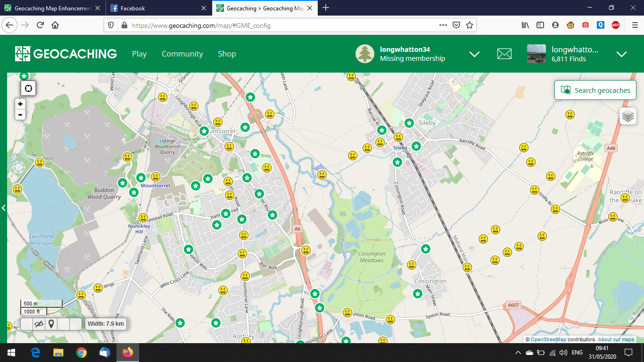The height and width of the screenshot is (362, 644).
Task: Open the page actions ellipsis dropdown
Action: (443, 25)
